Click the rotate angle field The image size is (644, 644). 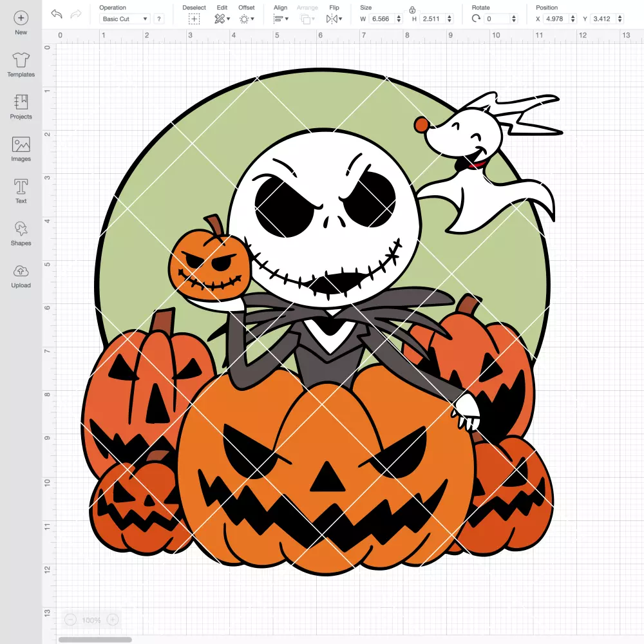pyautogui.click(x=497, y=19)
